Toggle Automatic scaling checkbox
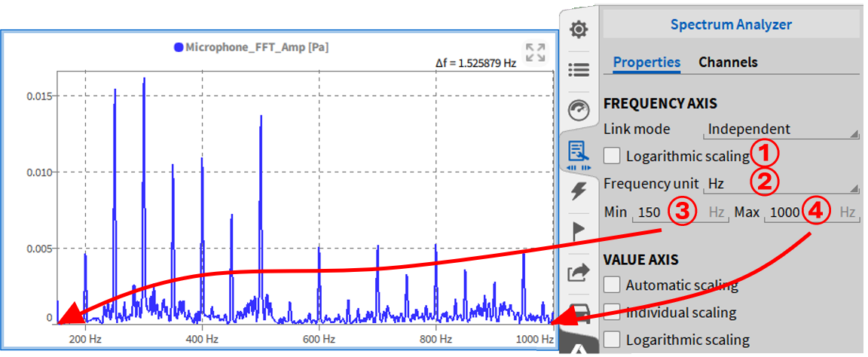The width and height of the screenshot is (868, 357). pyautogui.click(x=612, y=285)
